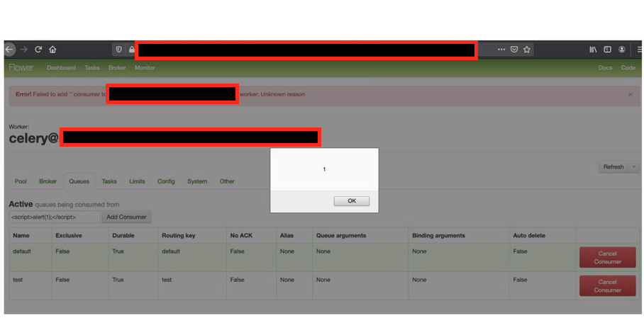Dismiss the red error alert banner
Screen dimensions: 644x318
pos(631,94)
